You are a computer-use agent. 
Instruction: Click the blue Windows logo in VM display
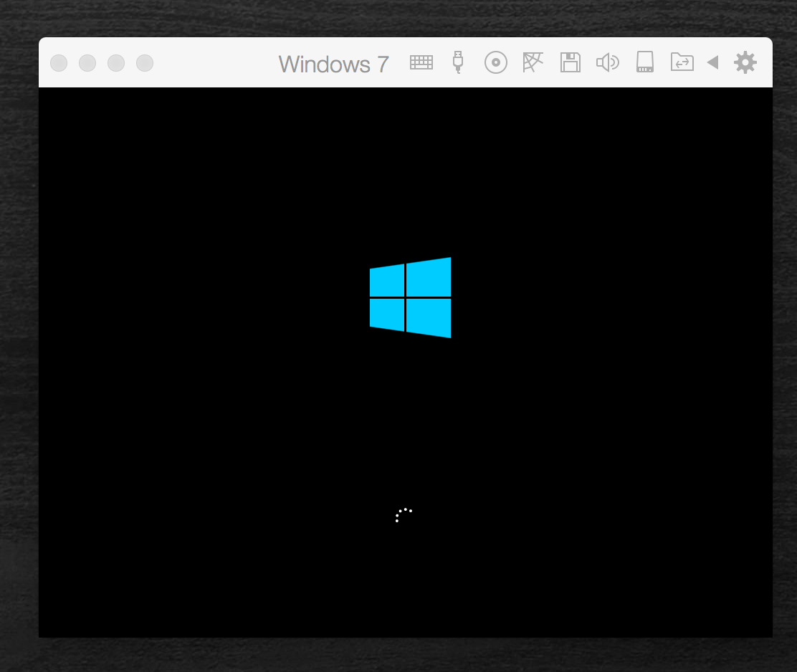(410, 297)
